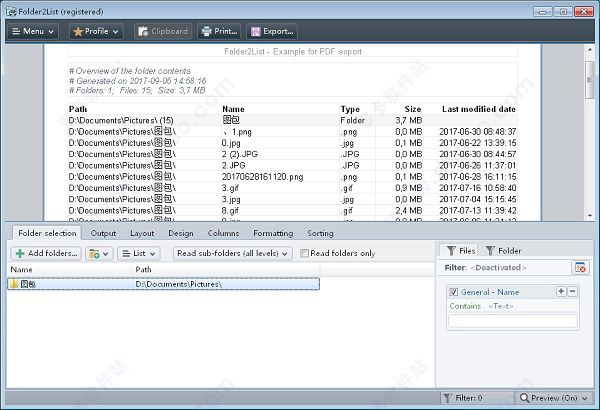The image size is (600, 410).
Task: Click the funnel icon on Folder tab
Action: point(490,251)
